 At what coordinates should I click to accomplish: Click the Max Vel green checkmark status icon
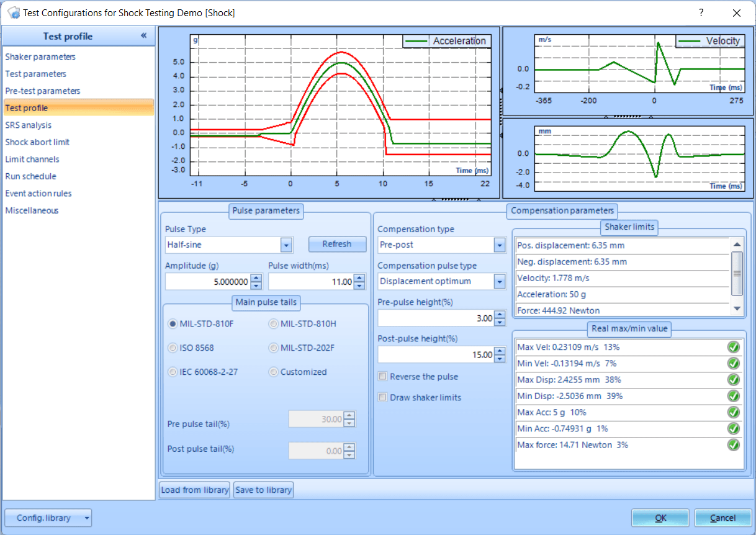click(x=734, y=347)
